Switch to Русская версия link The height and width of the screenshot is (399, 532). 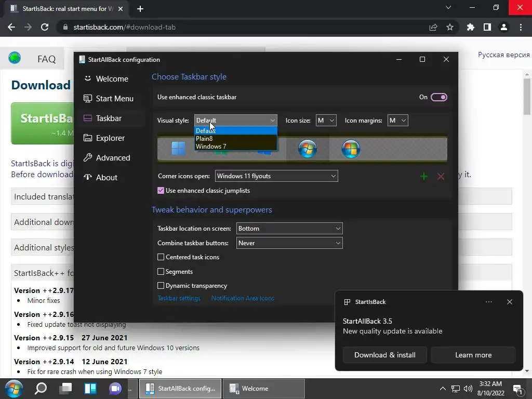click(x=503, y=55)
